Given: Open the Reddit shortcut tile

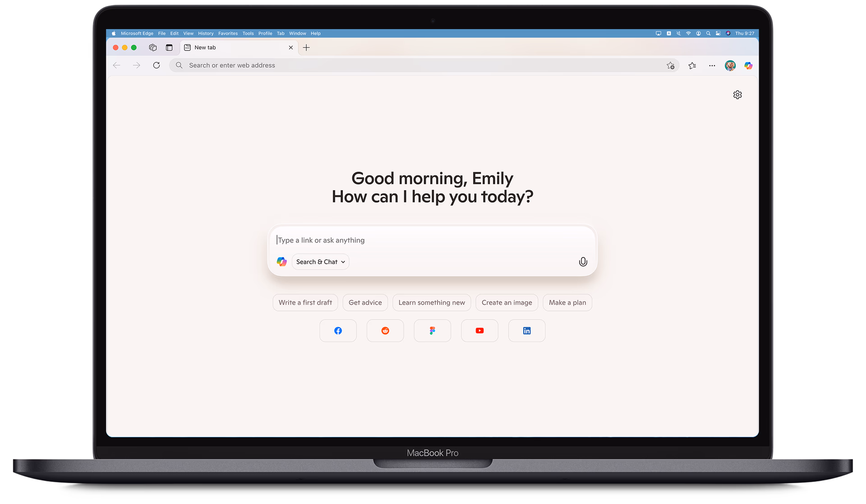Looking at the screenshot, I should click(x=385, y=331).
